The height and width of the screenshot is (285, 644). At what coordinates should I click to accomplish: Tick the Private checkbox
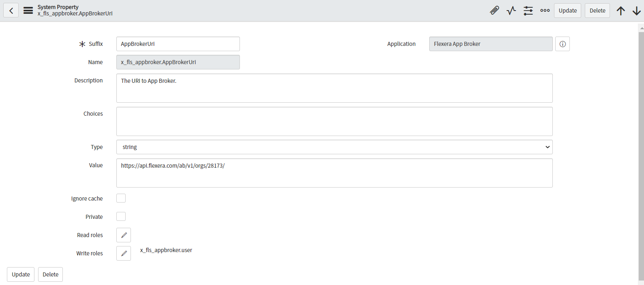coord(121,216)
